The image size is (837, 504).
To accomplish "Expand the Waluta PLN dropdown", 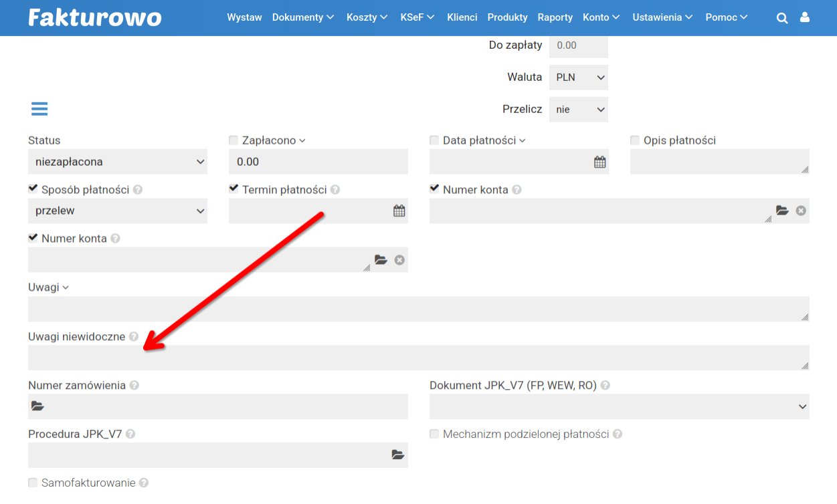I will 578,78.
